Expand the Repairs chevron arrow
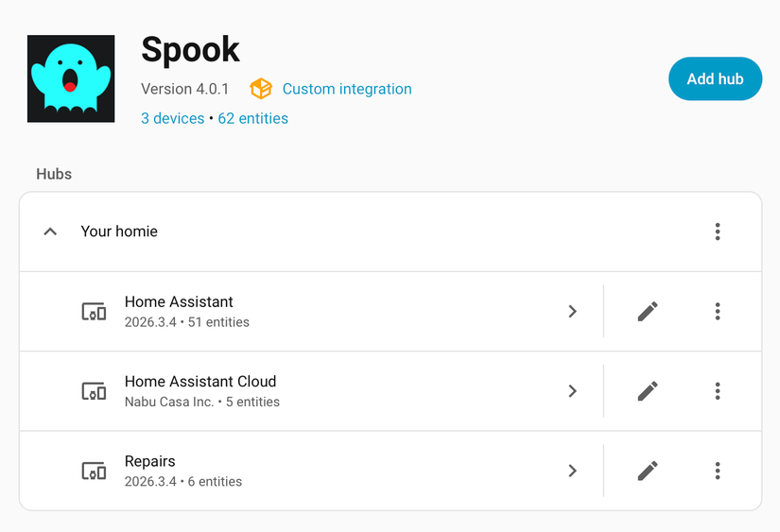Image resolution: width=780 pixels, height=532 pixels. [573, 471]
